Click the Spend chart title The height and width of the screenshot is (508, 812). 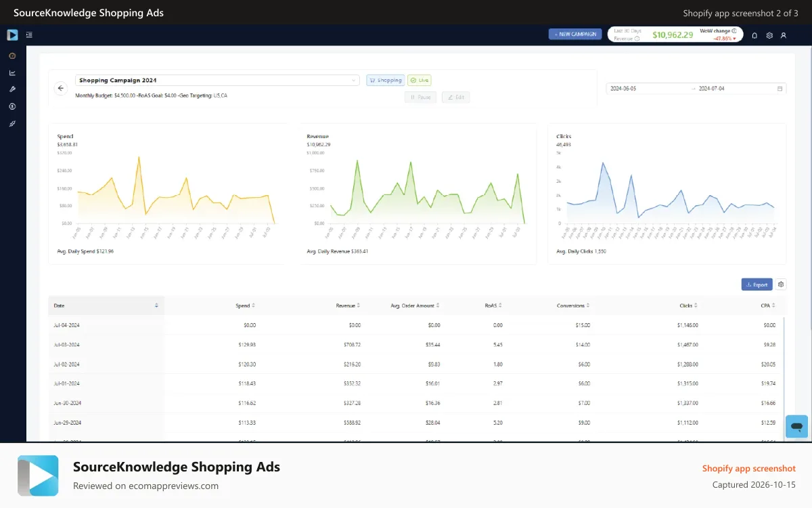[65, 136]
